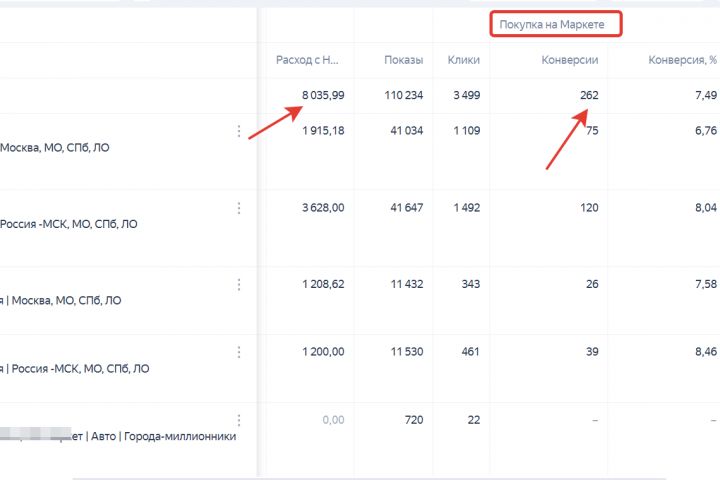Select the Покупка на Маркете goal header
Screen dimensions: 720x480
tap(556, 23)
